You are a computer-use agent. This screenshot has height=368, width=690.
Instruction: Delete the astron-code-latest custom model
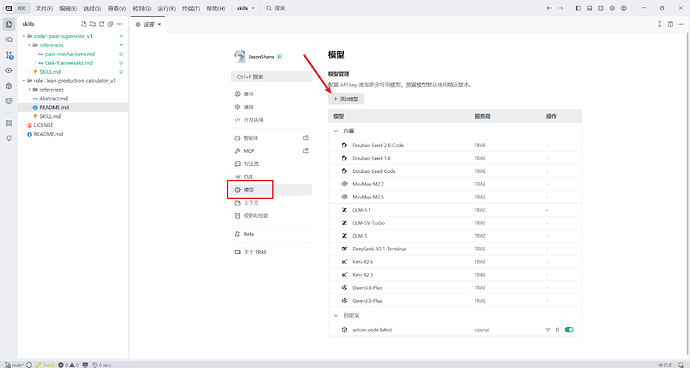point(557,330)
